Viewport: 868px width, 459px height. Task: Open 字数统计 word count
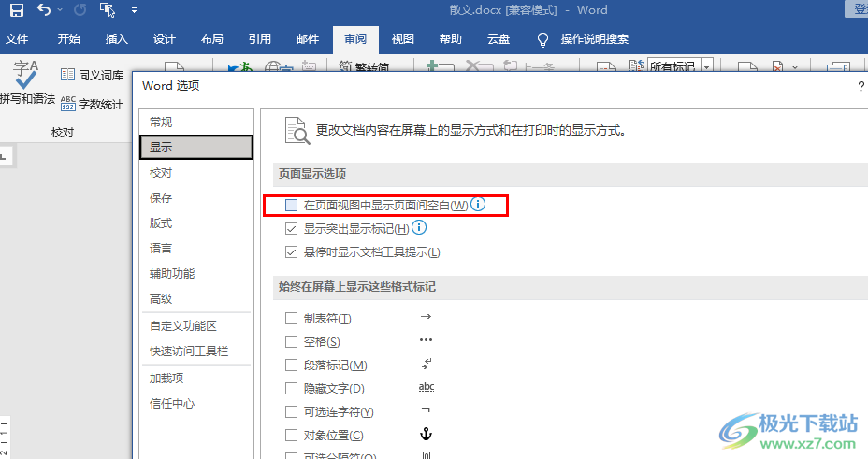pyautogui.click(x=92, y=104)
